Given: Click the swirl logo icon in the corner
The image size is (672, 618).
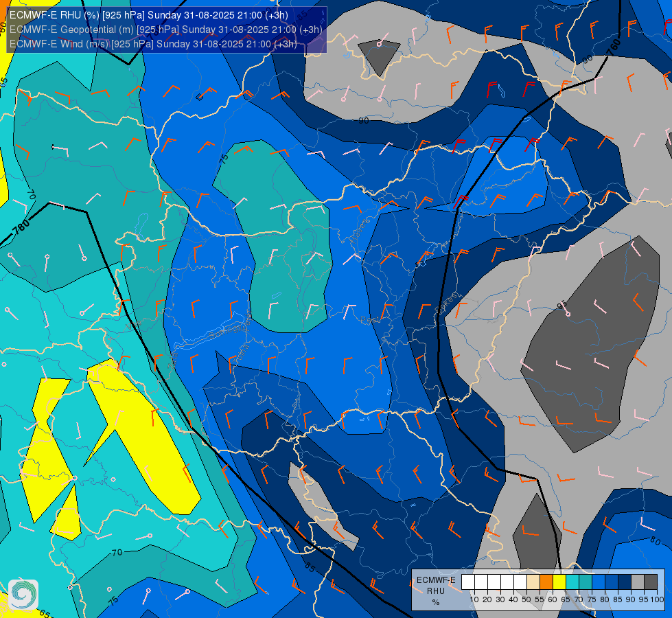Looking at the screenshot, I should (x=23, y=595).
